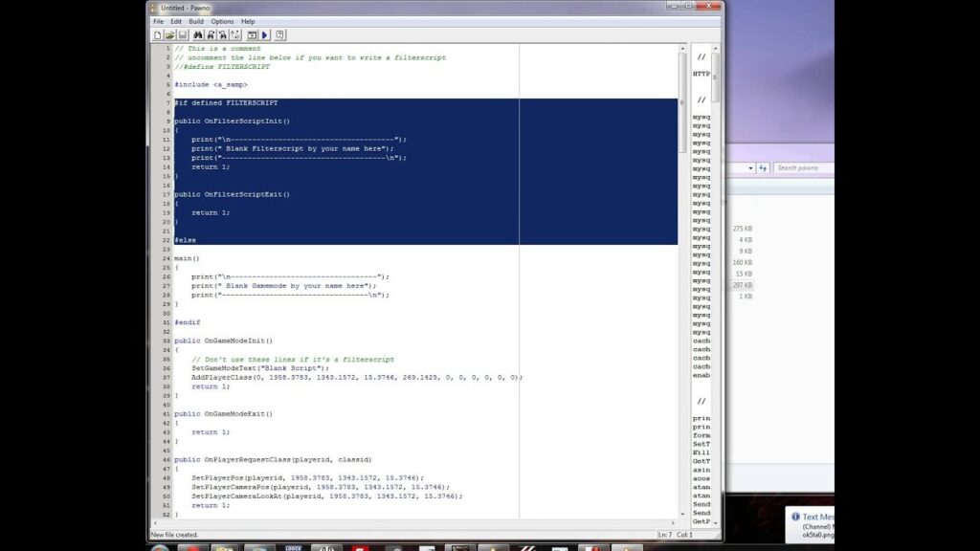This screenshot has width=980, height=551.
Task: Click 'New file created.' status bar text
Action: [174, 535]
